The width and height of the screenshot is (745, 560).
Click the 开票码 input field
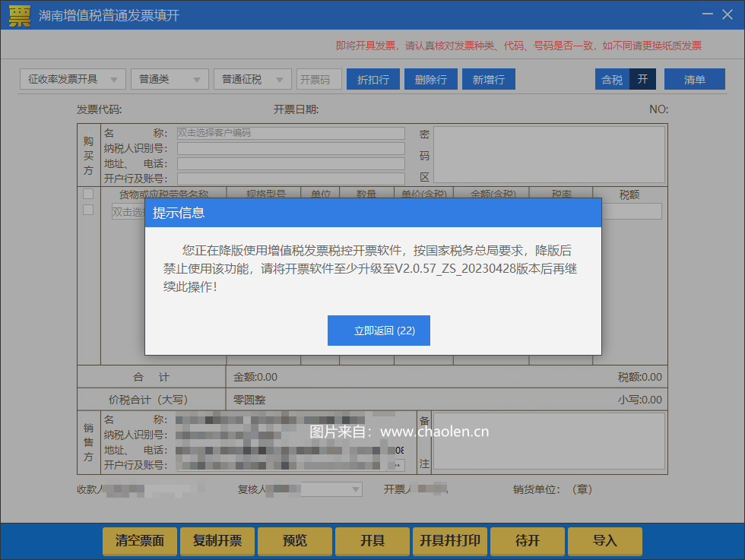coord(319,79)
